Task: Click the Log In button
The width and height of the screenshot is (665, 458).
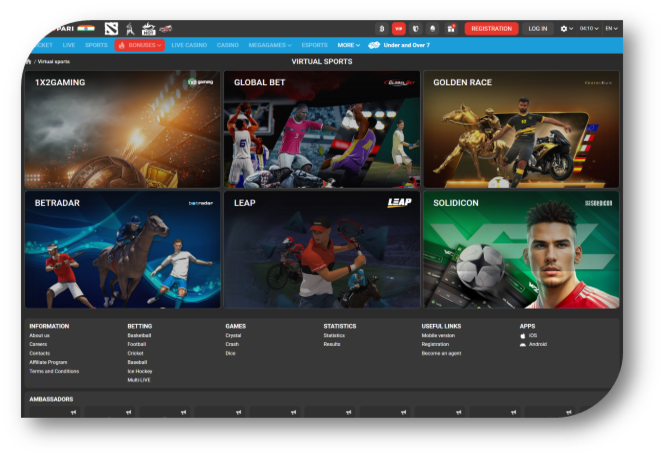Action: point(538,29)
